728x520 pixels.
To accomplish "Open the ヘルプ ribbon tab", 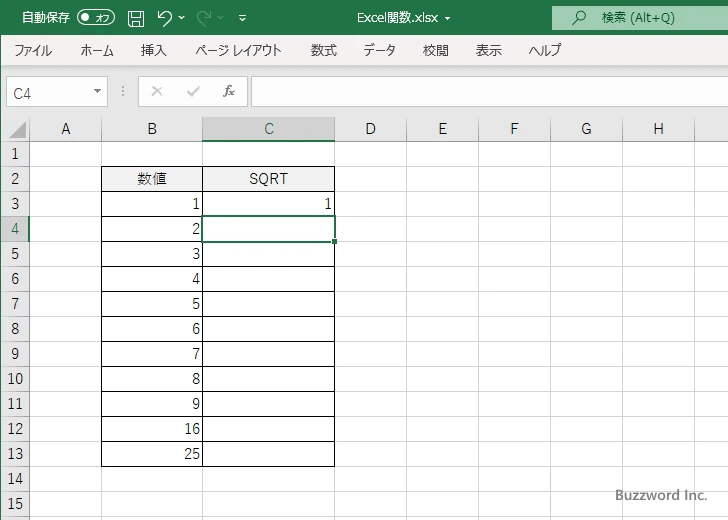I will tap(545, 50).
